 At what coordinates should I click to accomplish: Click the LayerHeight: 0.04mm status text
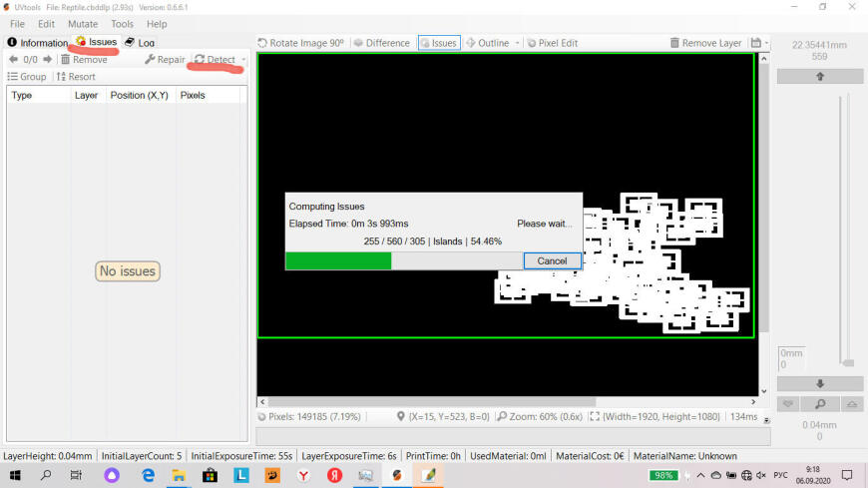click(48, 456)
